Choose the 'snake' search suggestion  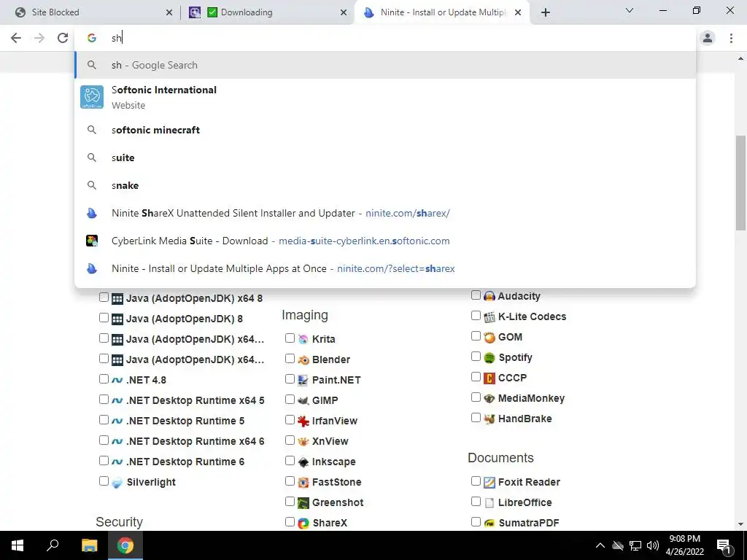[x=385, y=185]
